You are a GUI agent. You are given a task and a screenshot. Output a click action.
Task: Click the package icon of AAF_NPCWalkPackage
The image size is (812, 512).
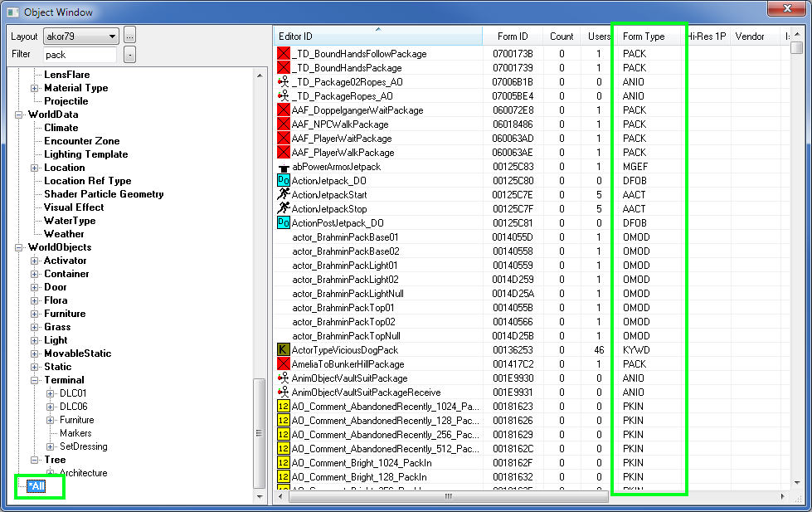pos(284,124)
